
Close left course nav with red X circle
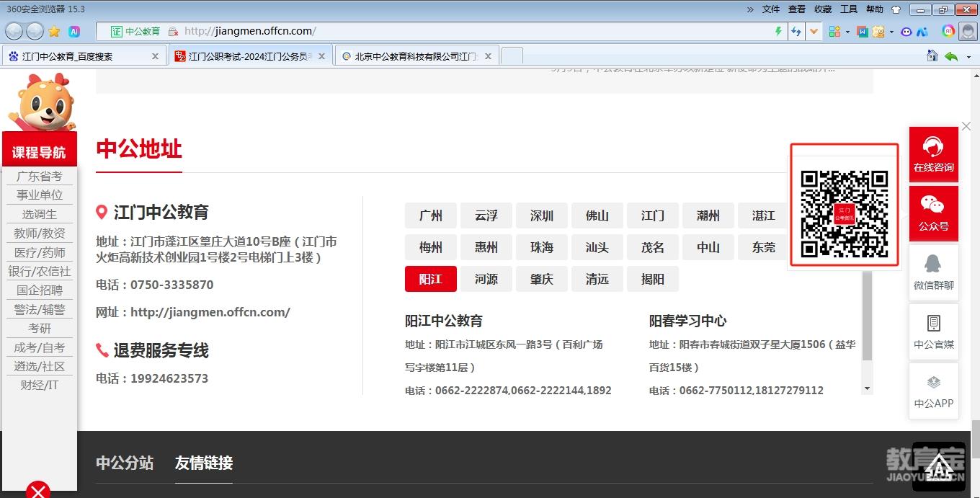(x=38, y=490)
